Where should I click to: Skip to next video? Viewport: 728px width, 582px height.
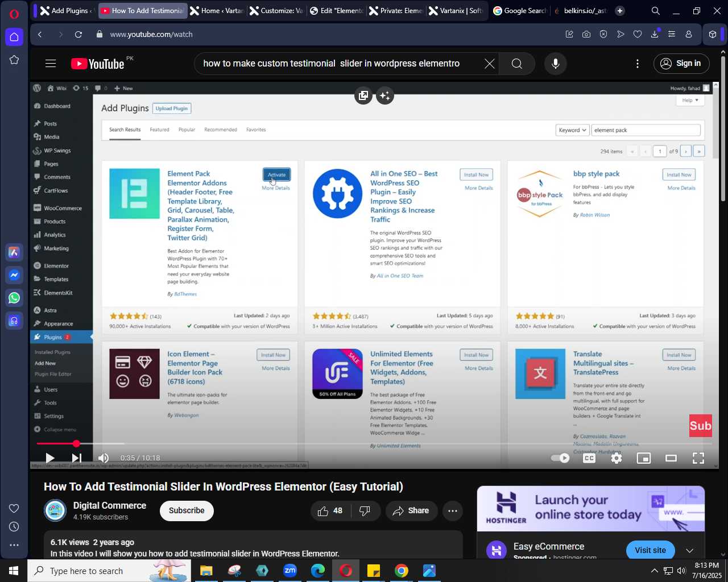[x=77, y=458]
